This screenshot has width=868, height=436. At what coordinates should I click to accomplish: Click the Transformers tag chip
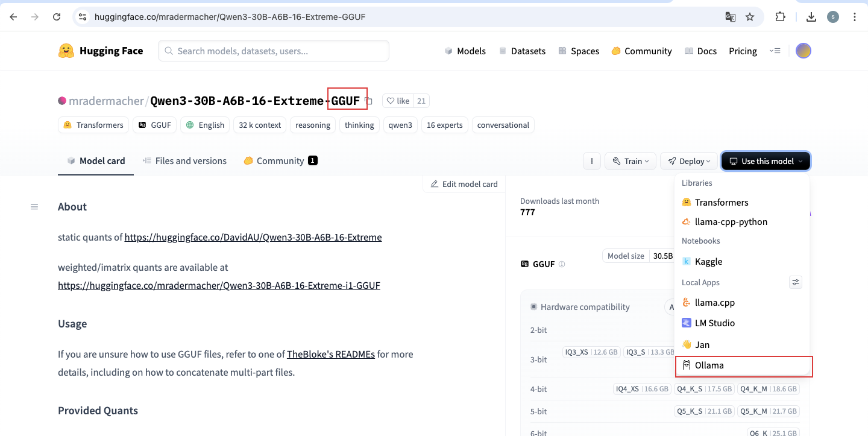pos(93,125)
